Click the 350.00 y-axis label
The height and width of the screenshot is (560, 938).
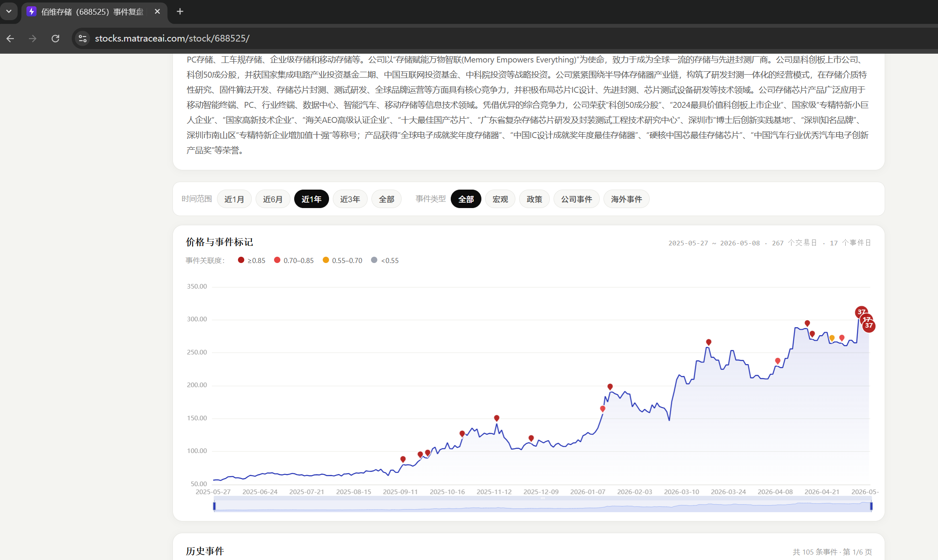point(197,287)
